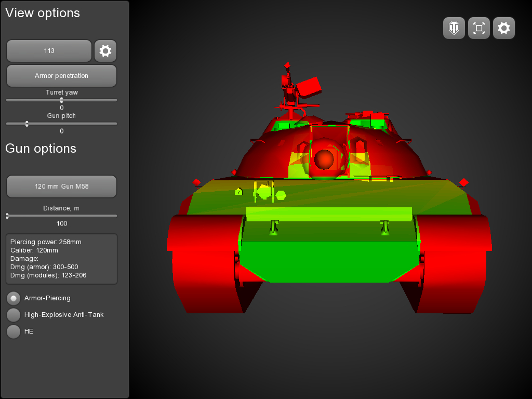
Task: Click the View options heading
Action: tap(43, 13)
